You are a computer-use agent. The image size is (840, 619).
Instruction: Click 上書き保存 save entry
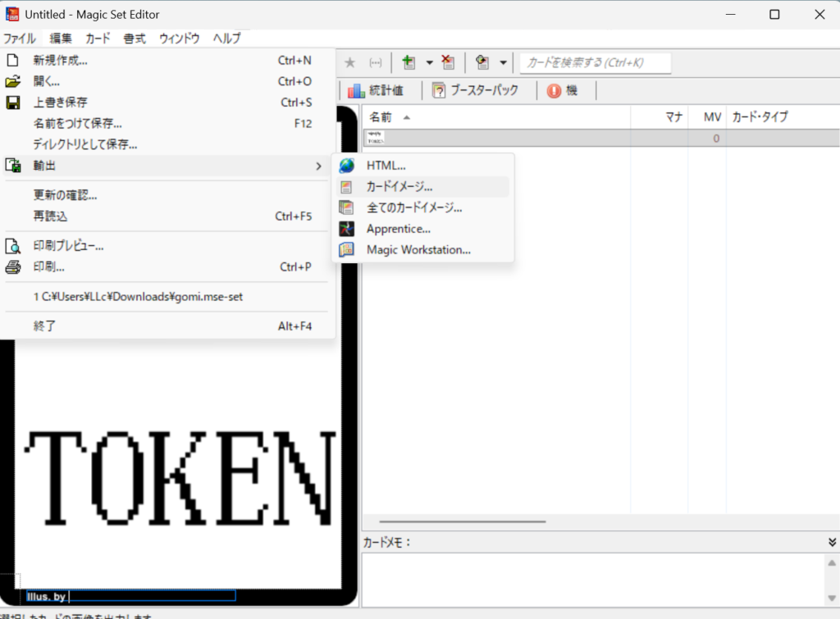(x=61, y=102)
